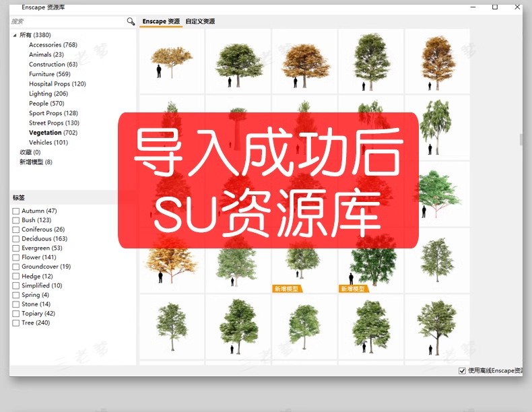This screenshot has height=412, width=532.
Task: Enable Deciduous (163) tag filter
Action: [16, 239]
